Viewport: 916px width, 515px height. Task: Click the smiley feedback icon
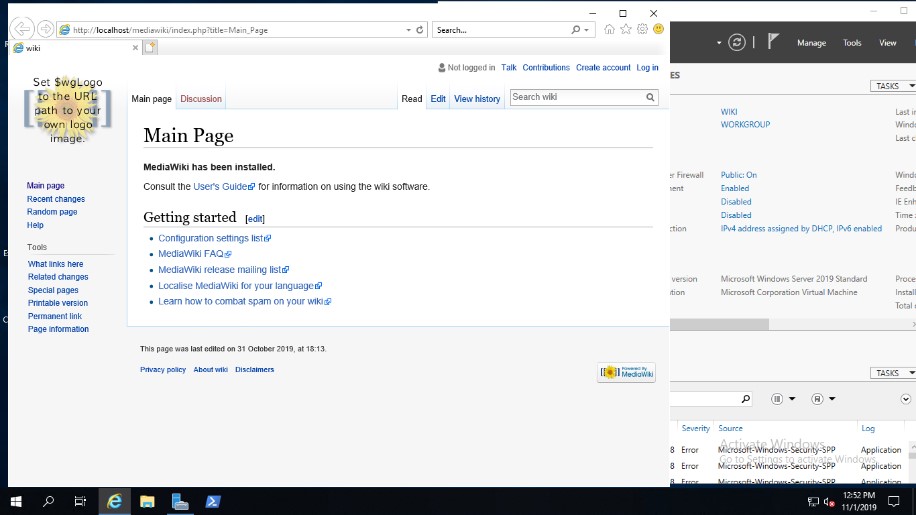(658, 29)
